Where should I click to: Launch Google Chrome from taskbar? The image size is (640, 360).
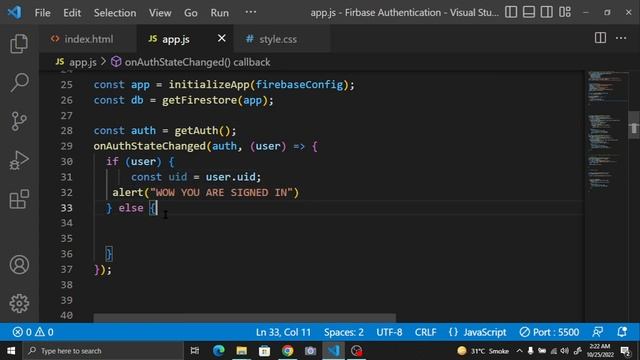tap(287, 351)
